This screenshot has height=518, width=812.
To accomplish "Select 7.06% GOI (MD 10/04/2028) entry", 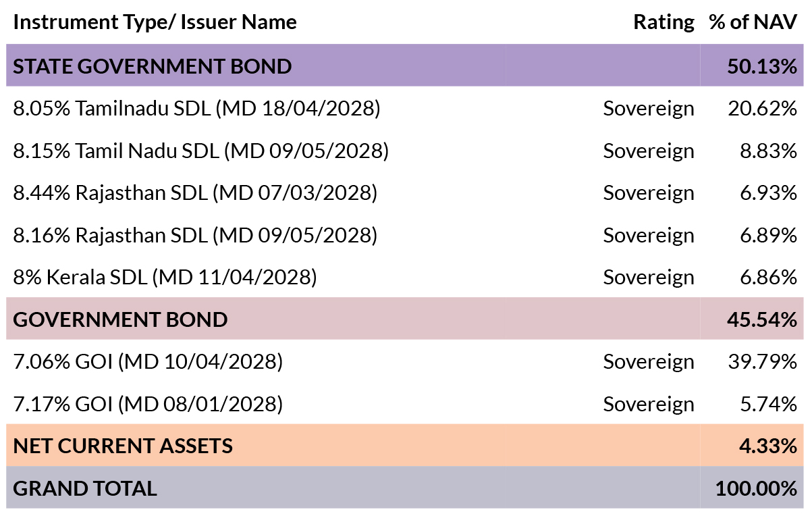I will pyautogui.click(x=148, y=361).
